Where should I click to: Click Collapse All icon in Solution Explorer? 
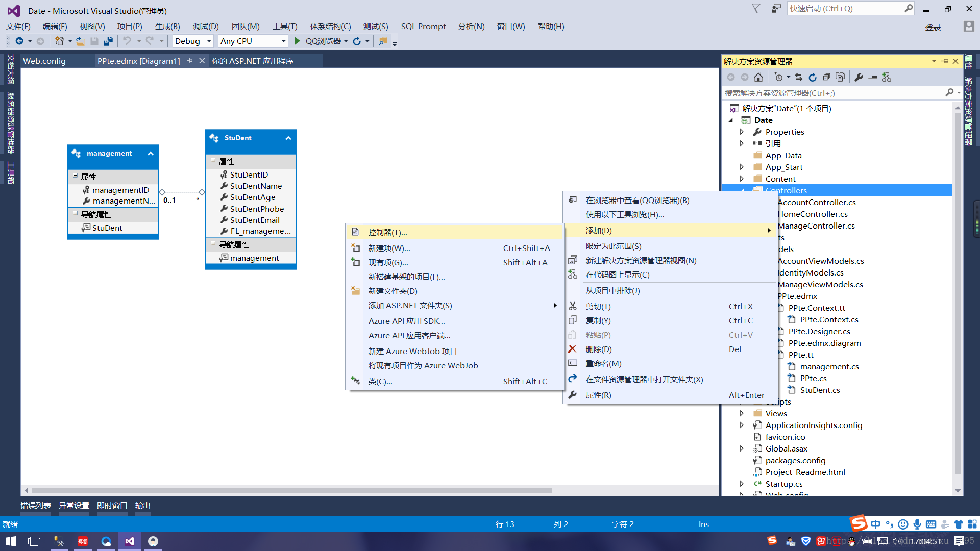(826, 77)
